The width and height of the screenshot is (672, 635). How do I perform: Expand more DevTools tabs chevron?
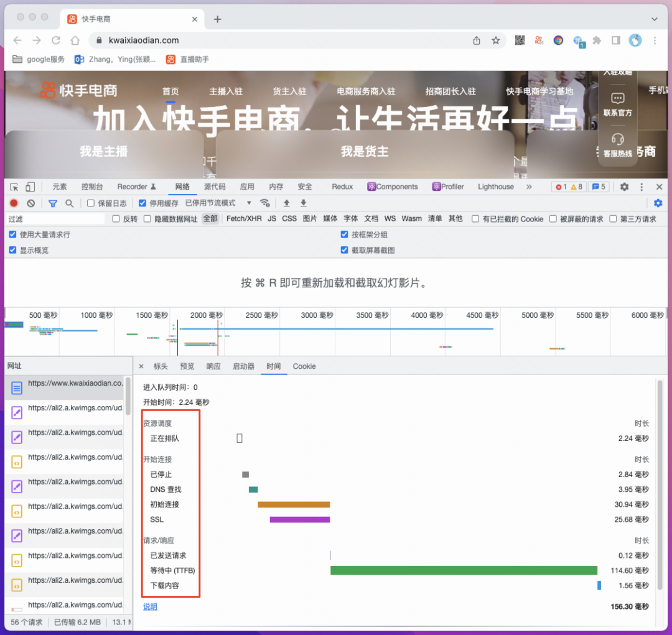click(x=530, y=187)
